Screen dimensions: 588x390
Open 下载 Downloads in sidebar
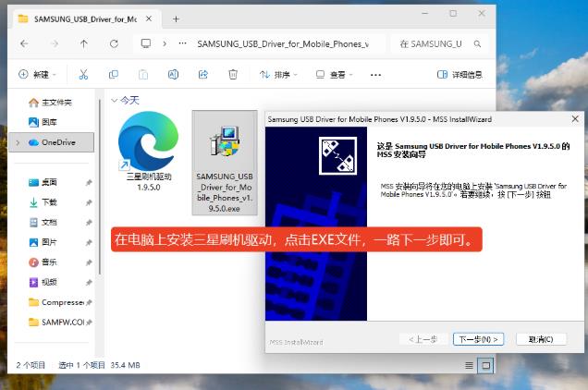point(43,202)
